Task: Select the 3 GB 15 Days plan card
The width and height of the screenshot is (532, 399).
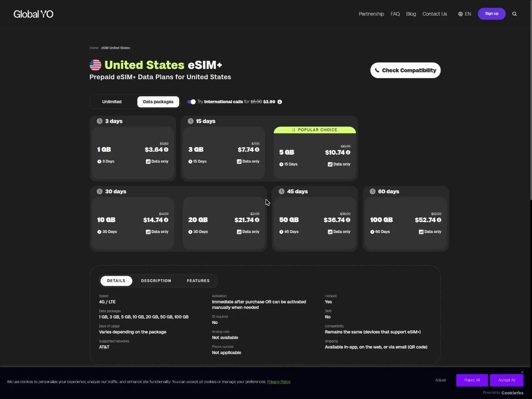Action: tap(224, 153)
